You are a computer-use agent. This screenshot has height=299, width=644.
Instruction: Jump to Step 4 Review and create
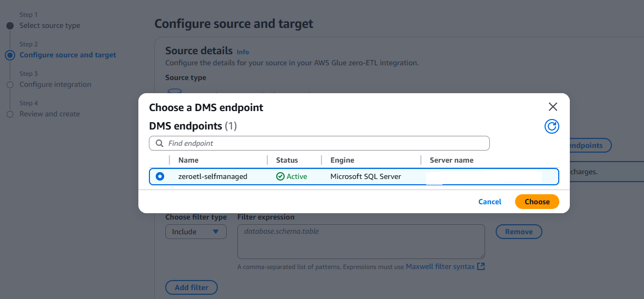49,114
